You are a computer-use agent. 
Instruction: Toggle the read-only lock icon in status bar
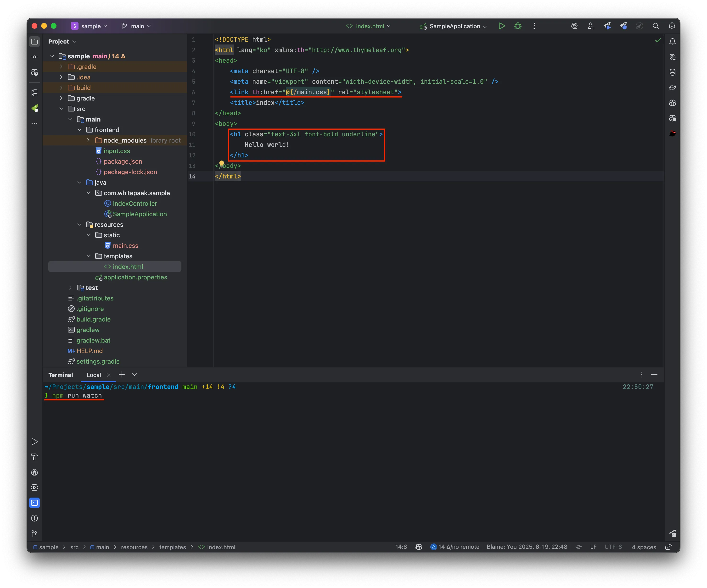point(668,547)
